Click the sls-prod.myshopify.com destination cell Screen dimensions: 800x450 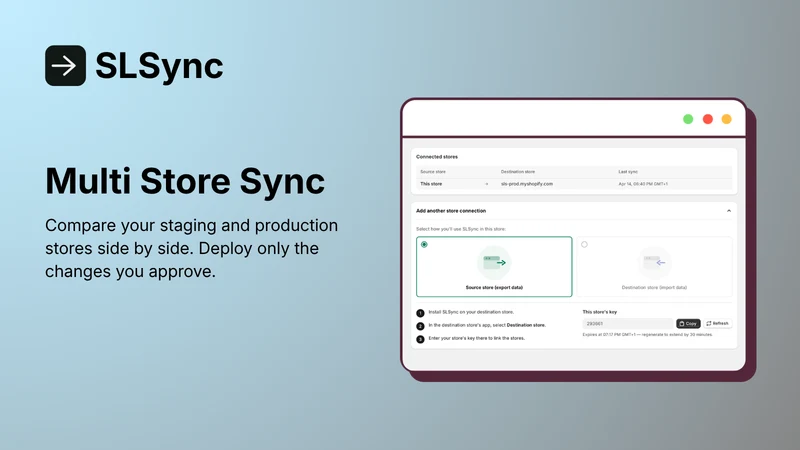(527, 184)
